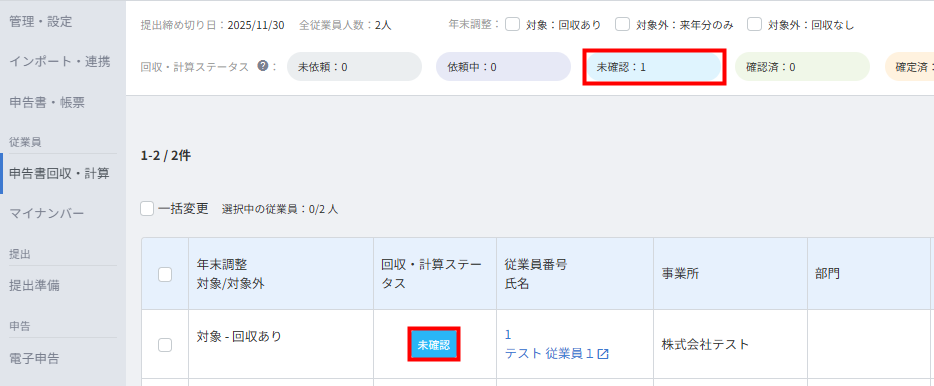Click the help question mark icon
934x386 pixels.
point(263,66)
